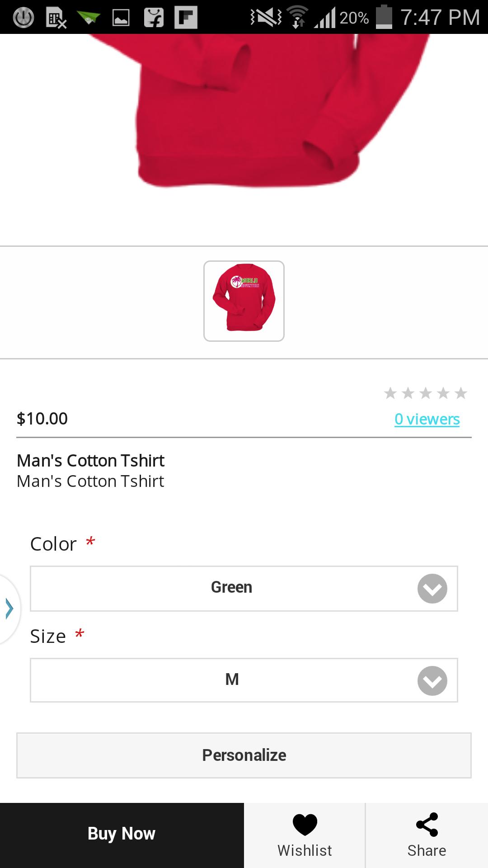Tap the Share icon
Screen dimensions: 488x868
pyautogui.click(x=427, y=825)
